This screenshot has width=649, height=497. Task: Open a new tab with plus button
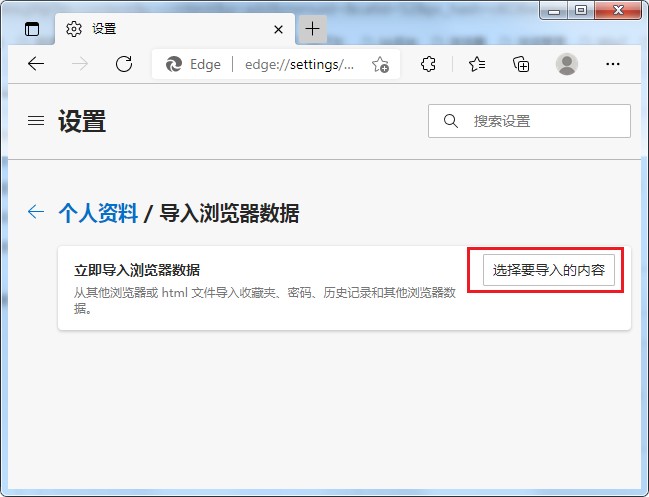tap(312, 29)
